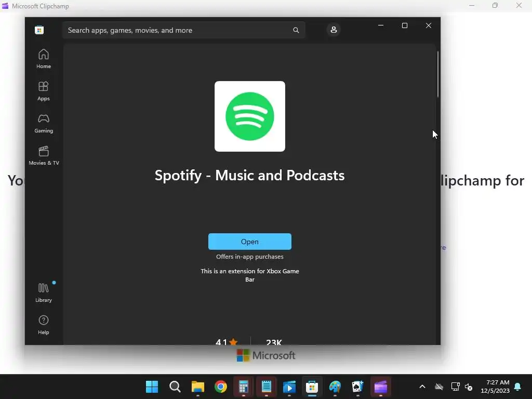532x399 pixels.
Task: Open Calculator from the taskbar
Action: click(x=243, y=387)
